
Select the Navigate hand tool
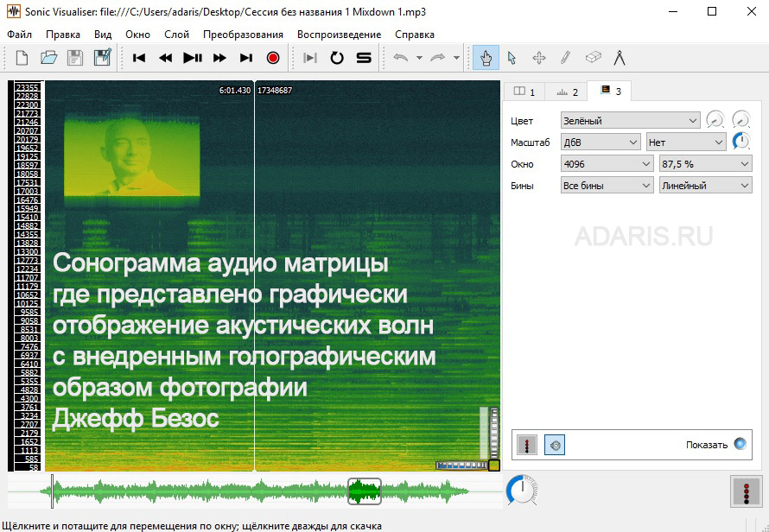(x=486, y=58)
